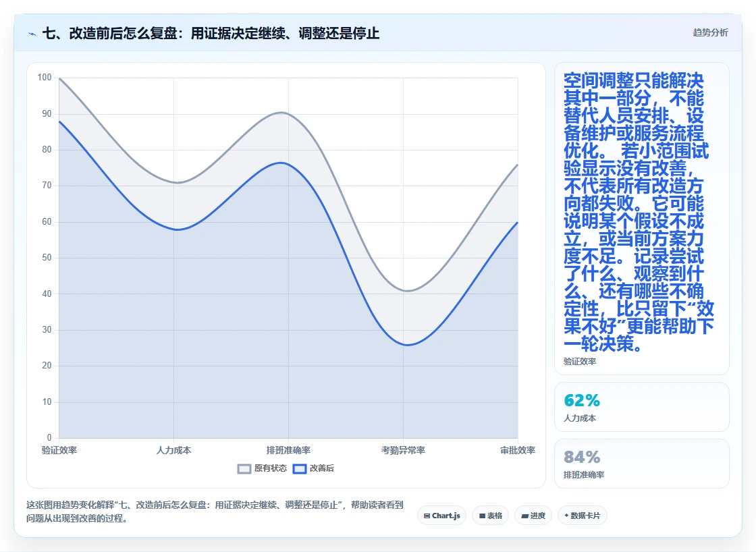Click the 0 y-axis tick value
Viewport: 756px width, 552px height.
coord(49,438)
